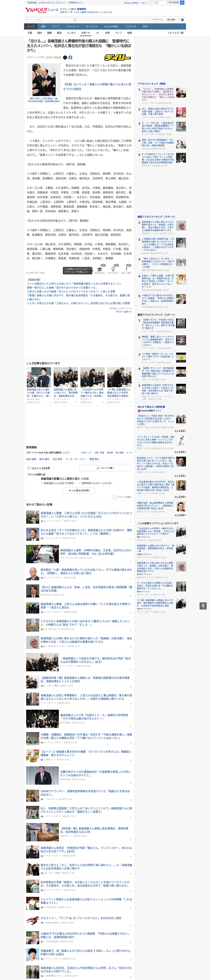Open settings via the gear icon
This screenshot has height=980, width=210.
182,20
